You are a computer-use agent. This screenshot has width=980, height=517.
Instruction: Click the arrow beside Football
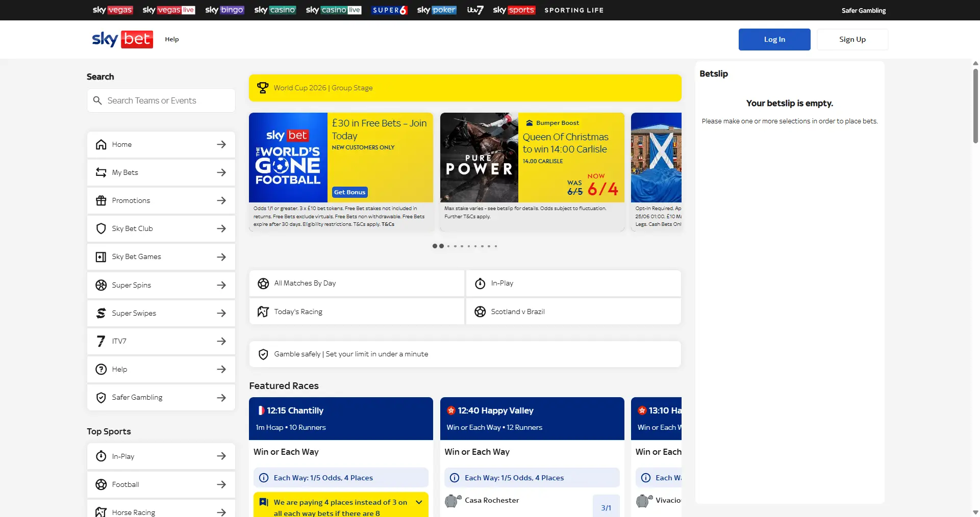click(x=221, y=484)
